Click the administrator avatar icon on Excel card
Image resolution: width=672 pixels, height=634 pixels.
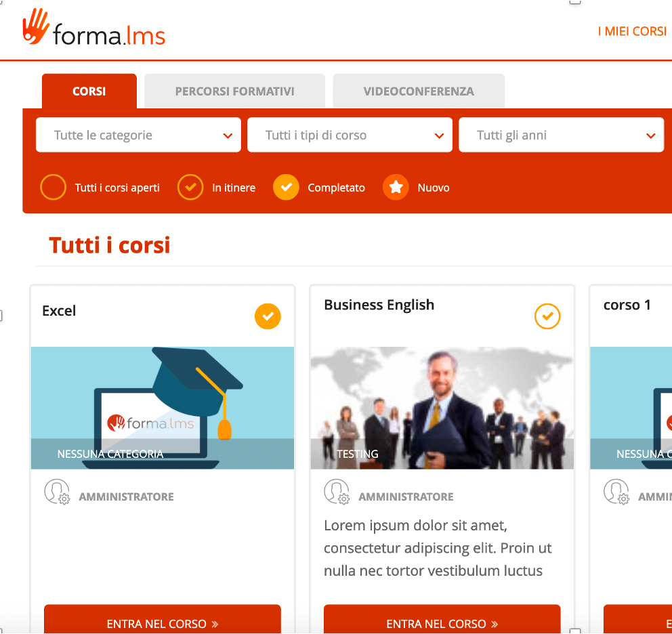pos(57,492)
